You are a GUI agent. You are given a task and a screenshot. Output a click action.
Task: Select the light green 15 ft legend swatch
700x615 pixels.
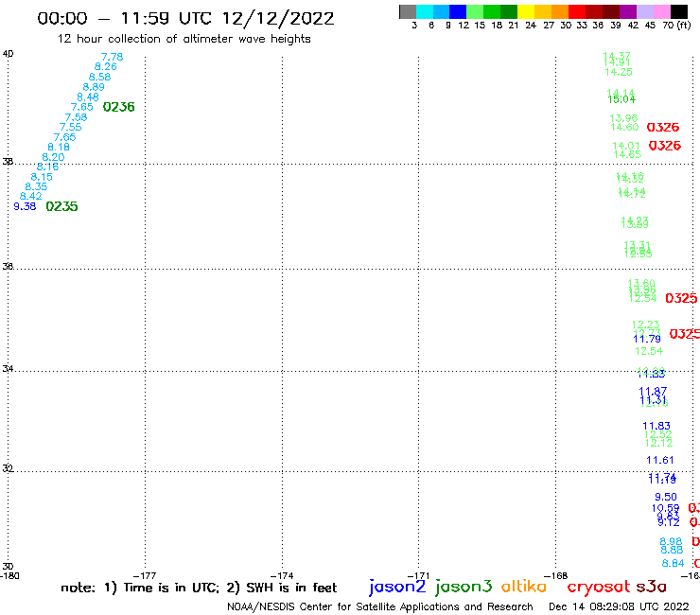[x=475, y=11]
